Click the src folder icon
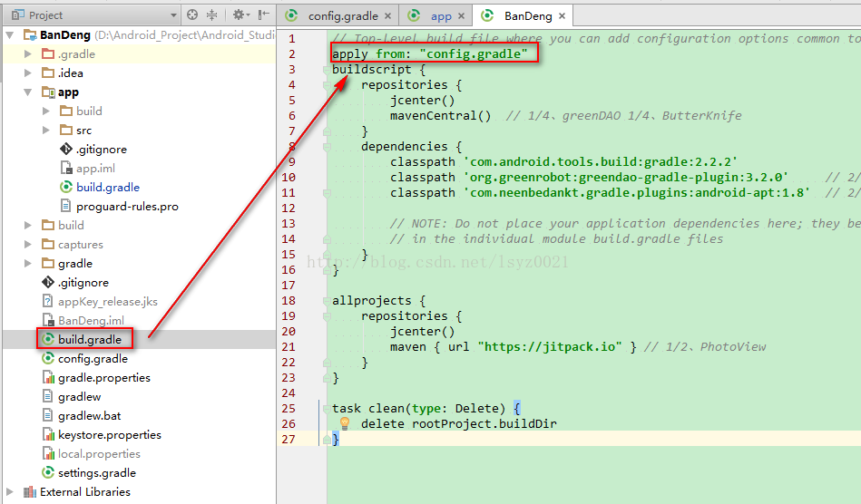 click(66, 130)
